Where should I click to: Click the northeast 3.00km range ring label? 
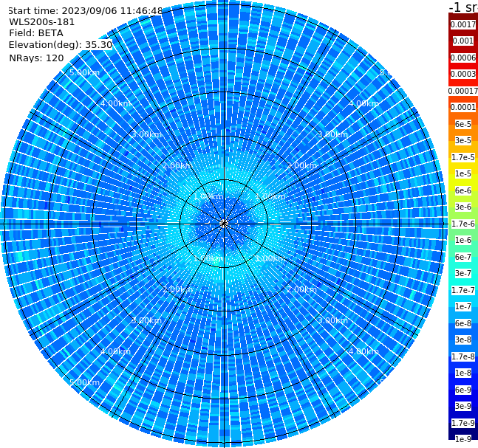(332, 134)
